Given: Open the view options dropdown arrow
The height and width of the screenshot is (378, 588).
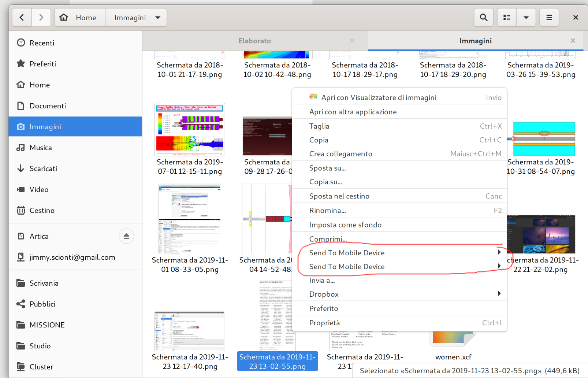Looking at the screenshot, I should coord(526,18).
